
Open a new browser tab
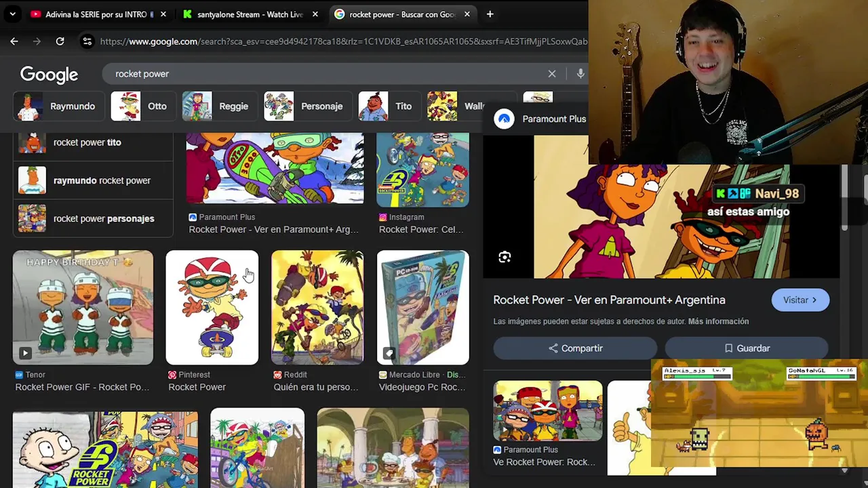click(490, 14)
